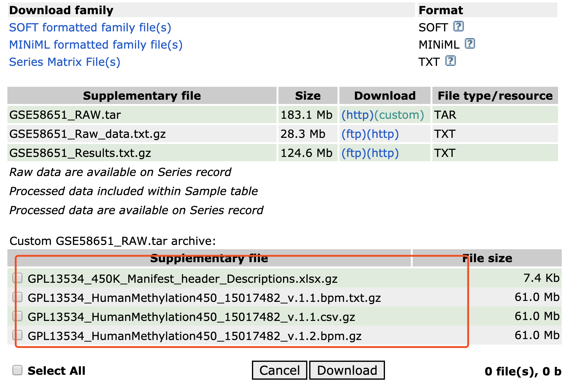Click GPL13534_HumanMethylation450_15017482_v.1.2.bpm.gz file name
The width and height of the screenshot is (587, 392).
(x=195, y=336)
